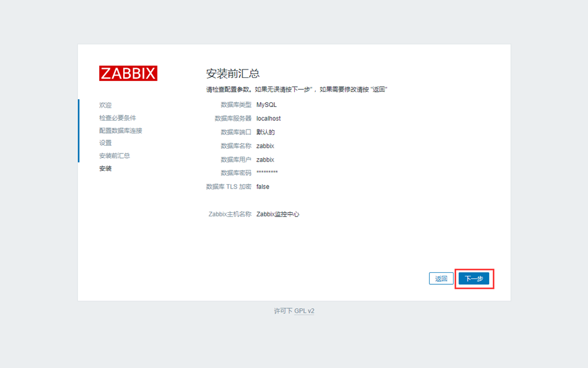588x368 pixels.
Task: Click the 请检查配置参数 instruction text
Action: tap(297, 89)
